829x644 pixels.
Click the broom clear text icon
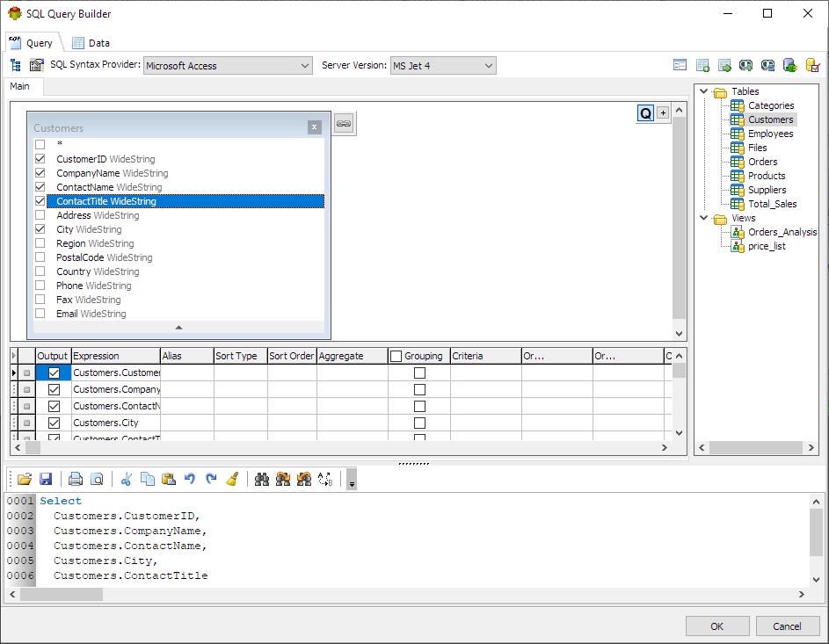click(232, 479)
